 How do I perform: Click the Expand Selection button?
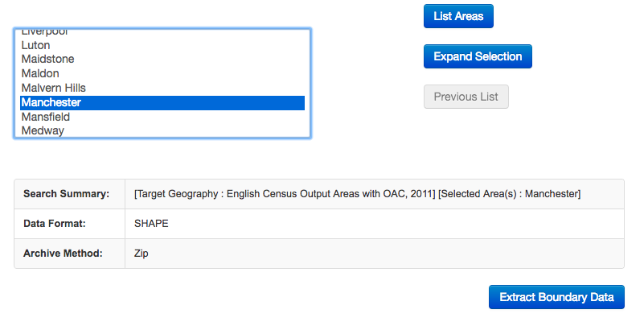click(x=478, y=56)
